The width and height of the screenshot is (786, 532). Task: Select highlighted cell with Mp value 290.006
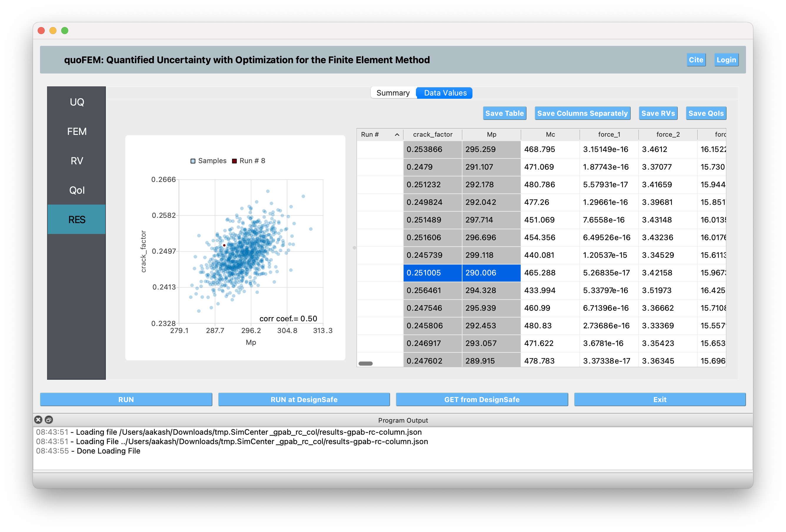[x=492, y=273]
